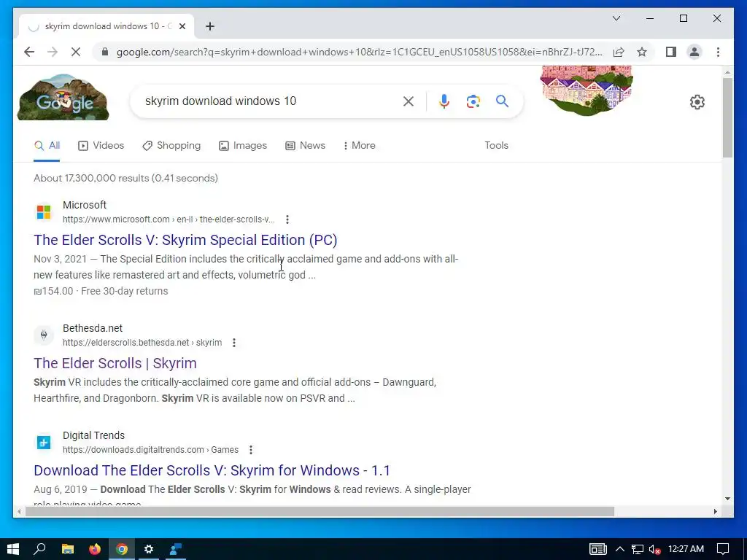Switch to Shopping results
Image resolution: width=747 pixels, height=560 pixels.
tap(171, 146)
